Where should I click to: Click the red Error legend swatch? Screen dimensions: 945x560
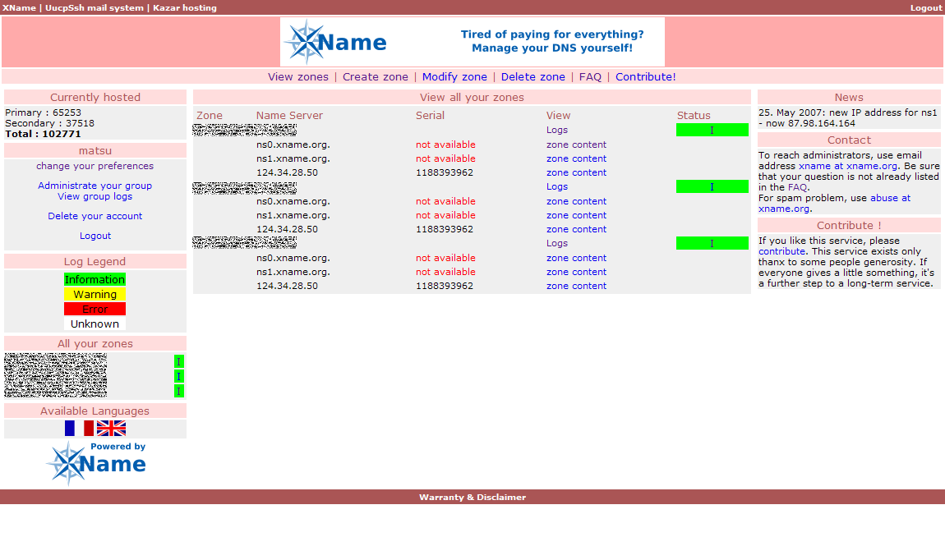pyautogui.click(x=94, y=309)
